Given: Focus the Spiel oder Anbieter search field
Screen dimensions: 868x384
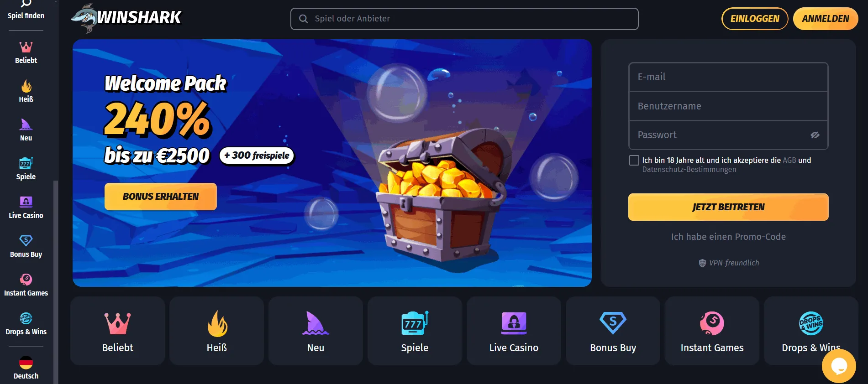Looking at the screenshot, I should (464, 19).
